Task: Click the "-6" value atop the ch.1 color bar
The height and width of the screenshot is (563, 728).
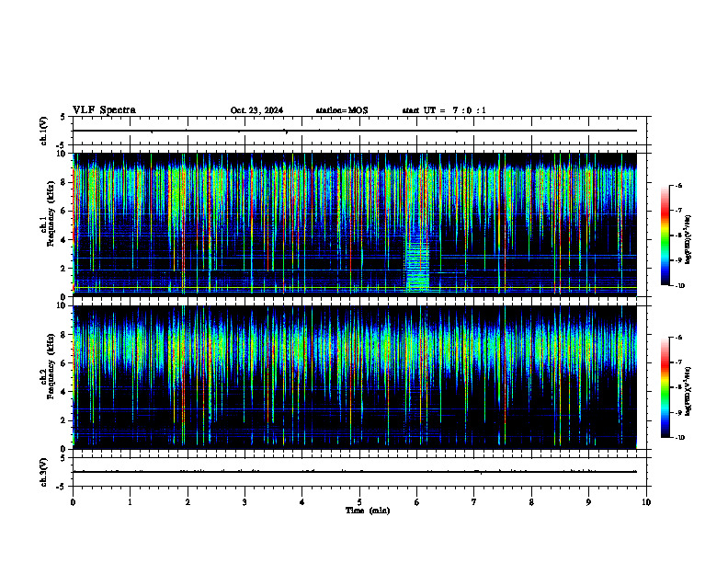Action: (678, 185)
